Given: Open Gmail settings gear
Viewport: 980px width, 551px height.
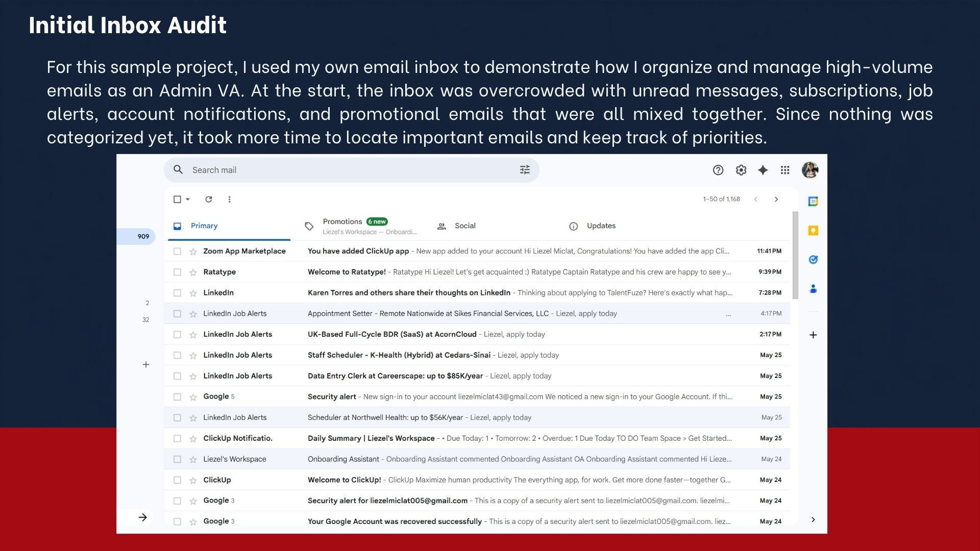Looking at the screenshot, I should (x=741, y=170).
